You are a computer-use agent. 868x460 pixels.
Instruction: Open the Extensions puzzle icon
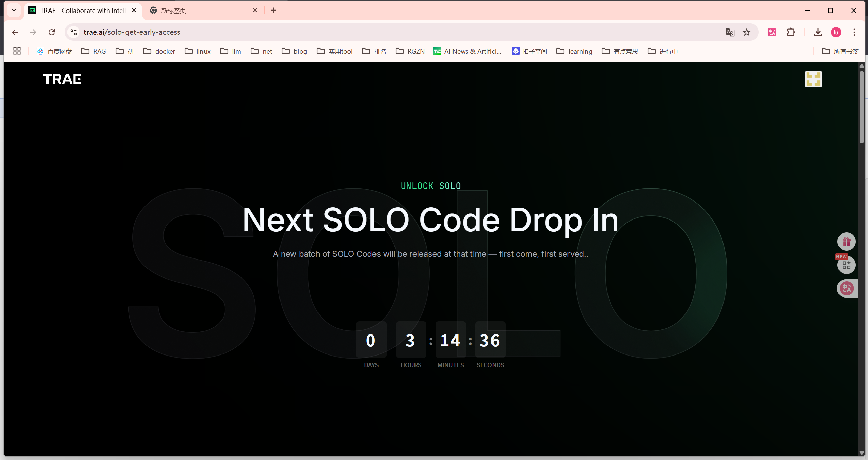coord(791,32)
